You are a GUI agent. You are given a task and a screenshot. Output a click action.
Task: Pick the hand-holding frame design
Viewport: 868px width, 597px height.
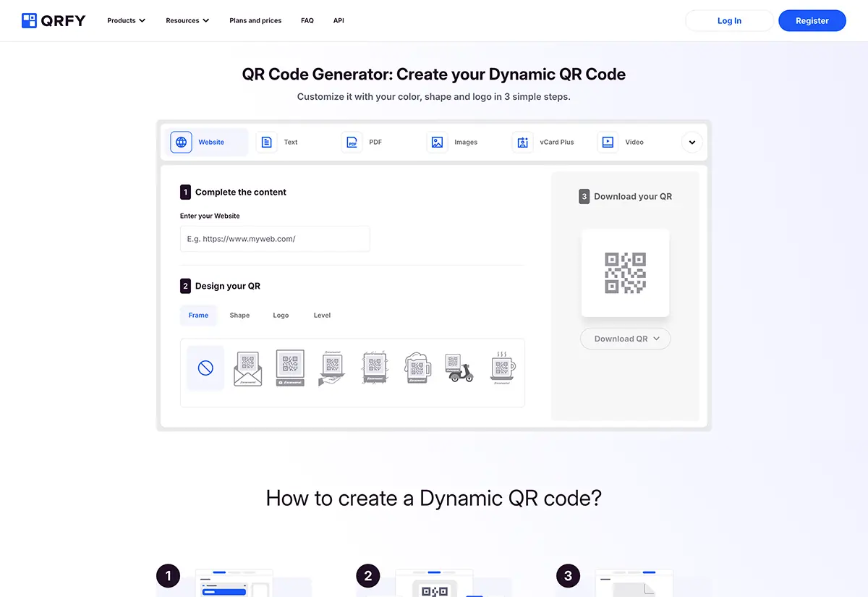332,368
